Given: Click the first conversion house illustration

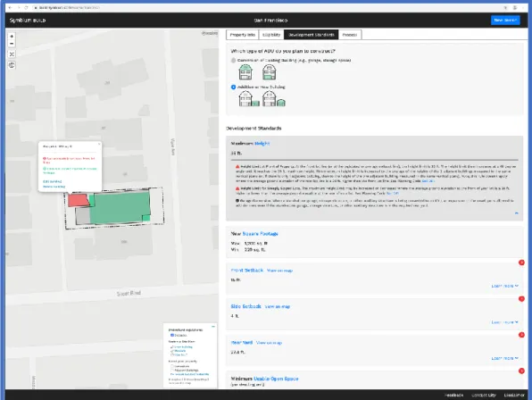Looking at the screenshot, I should pyautogui.click(x=245, y=72).
